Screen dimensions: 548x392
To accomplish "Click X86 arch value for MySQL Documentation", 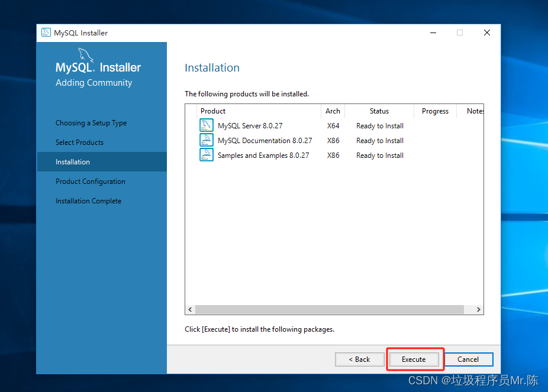I will click(333, 140).
